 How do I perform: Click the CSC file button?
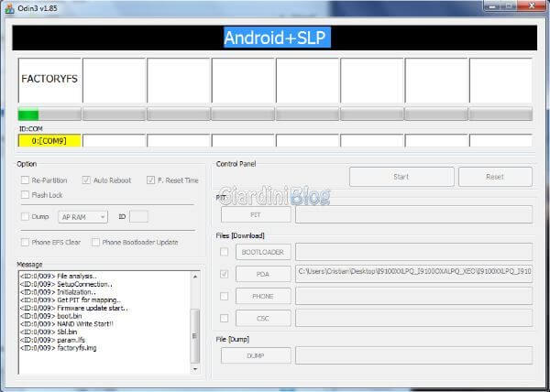[x=263, y=318]
